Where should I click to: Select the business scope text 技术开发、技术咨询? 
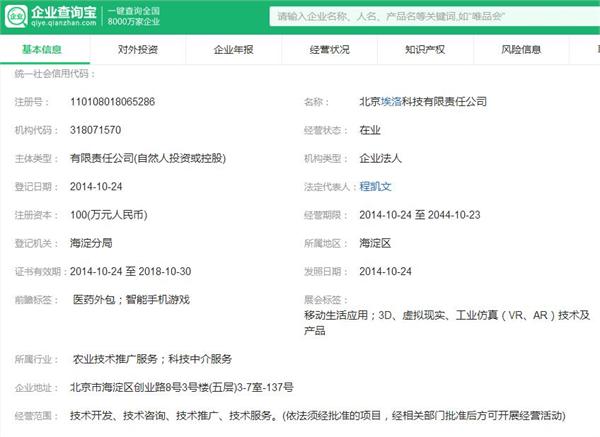tap(117, 416)
